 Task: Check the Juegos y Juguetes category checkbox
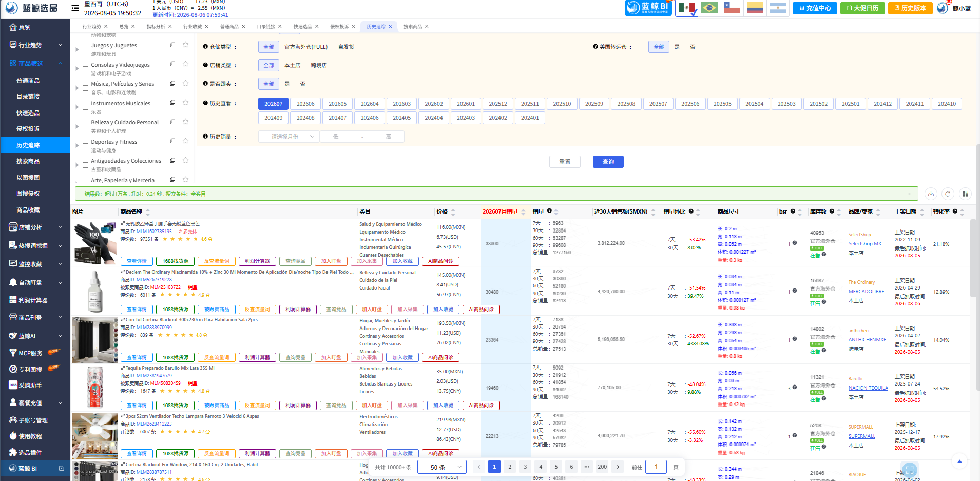(x=86, y=50)
